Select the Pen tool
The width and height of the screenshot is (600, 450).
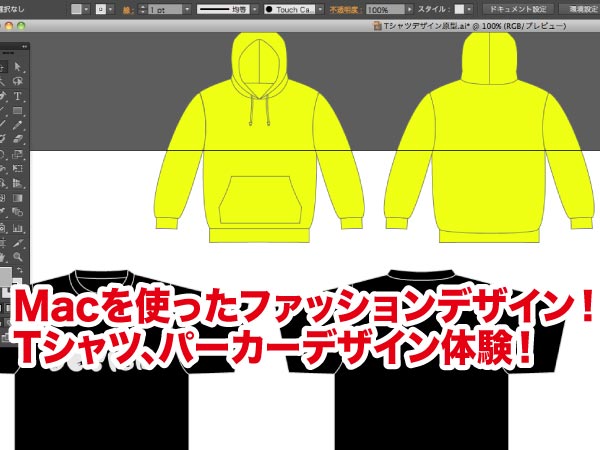[x=3, y=96]
